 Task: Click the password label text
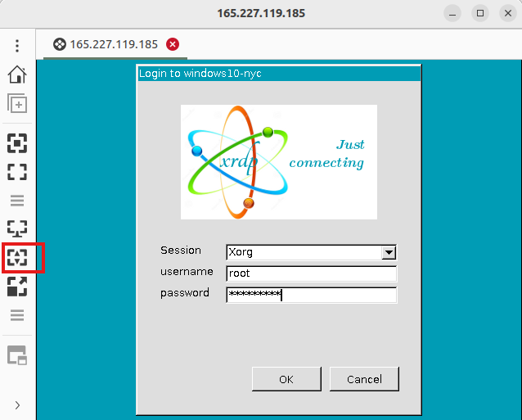185,293
